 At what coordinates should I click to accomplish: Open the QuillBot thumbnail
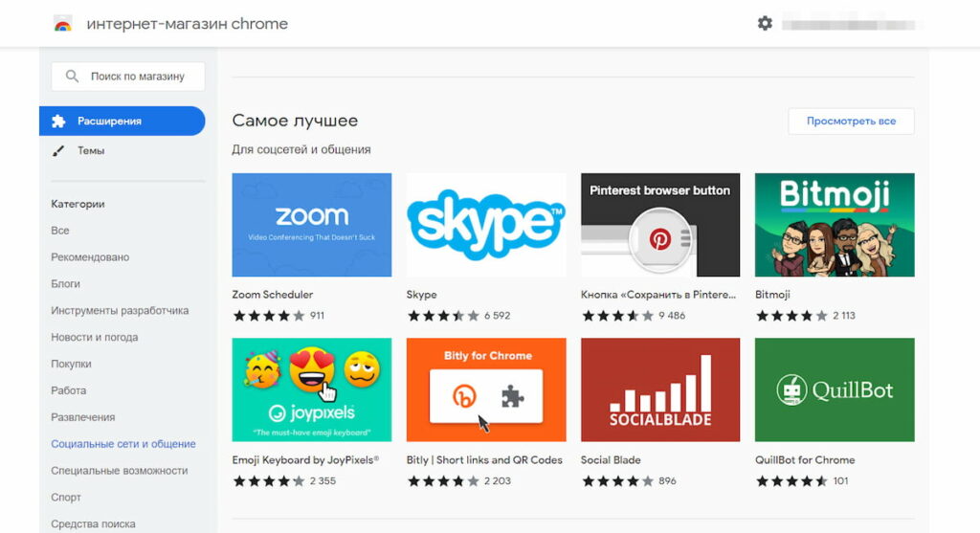pos(835,389)
